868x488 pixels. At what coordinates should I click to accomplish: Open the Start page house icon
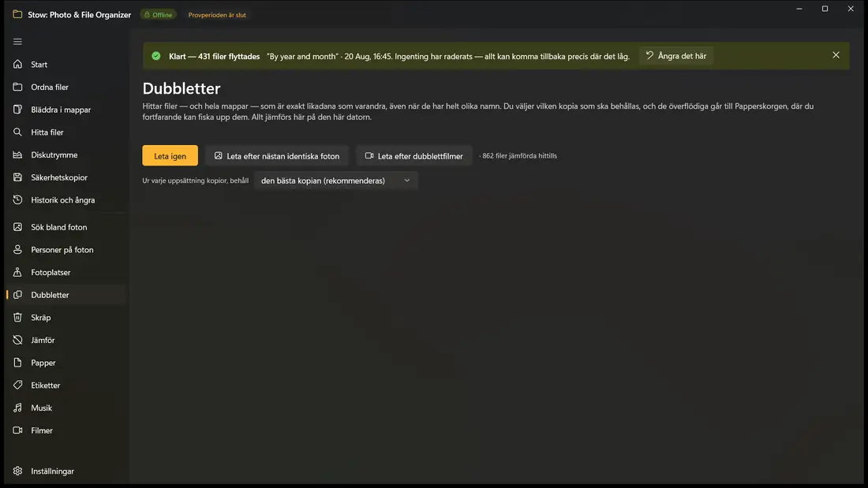[17, 64]
